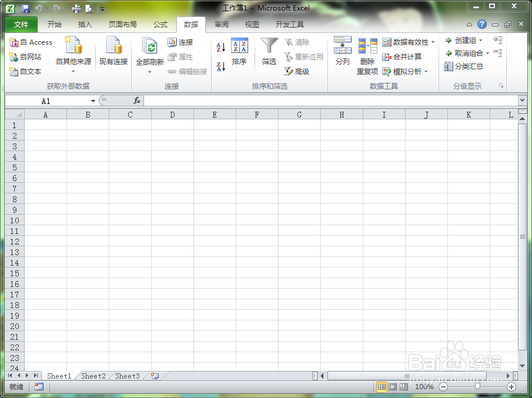Open 模拟分析 what-if analysis menu

pyautogui.click(x=405, y=72)
